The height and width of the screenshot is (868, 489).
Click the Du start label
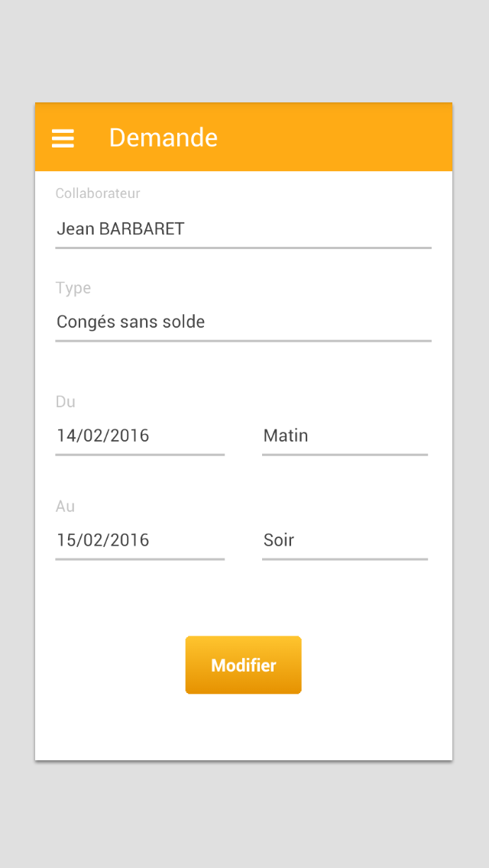pyautogui.click(x=66, y=401)
